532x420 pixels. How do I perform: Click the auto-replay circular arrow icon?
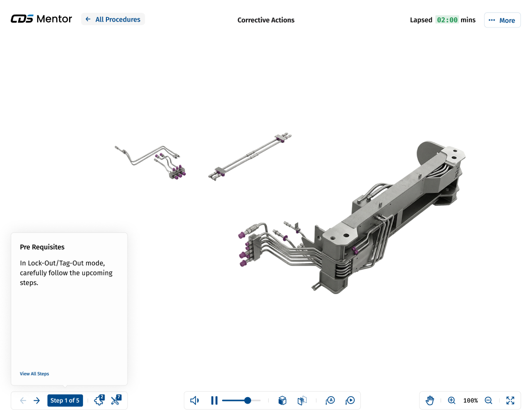pyautogui.click(x=330, y=400)
